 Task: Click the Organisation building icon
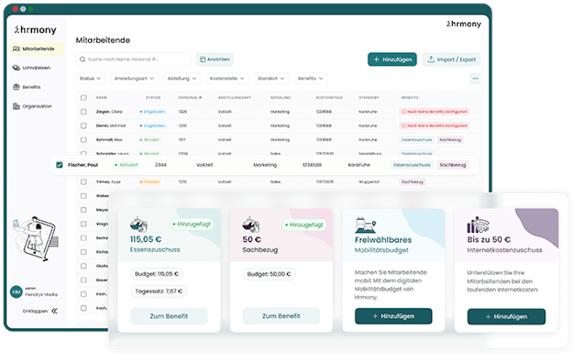click(16, 106)
